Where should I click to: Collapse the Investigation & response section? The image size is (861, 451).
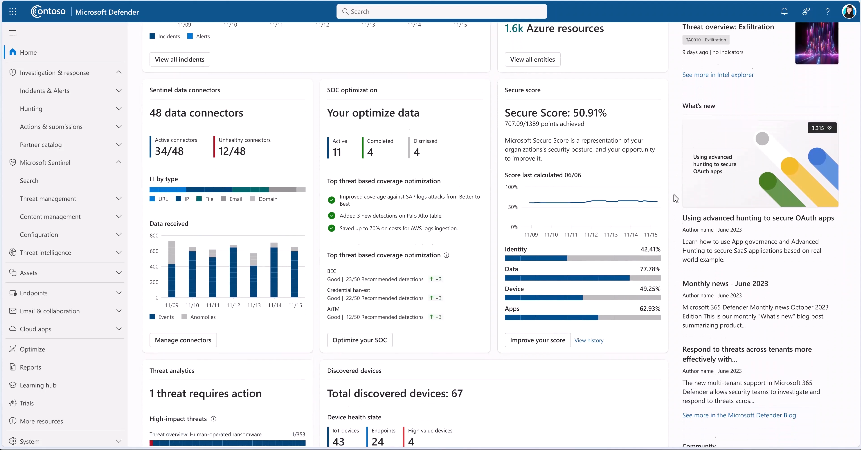119,73
